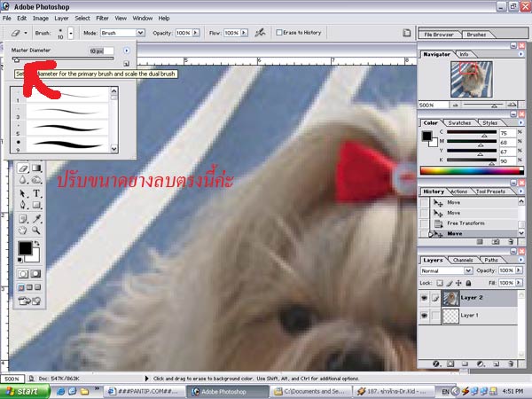Open the brush picker flyout menu arrow
Viewport: 532px width, 399px height.
[x=126, y=51]
